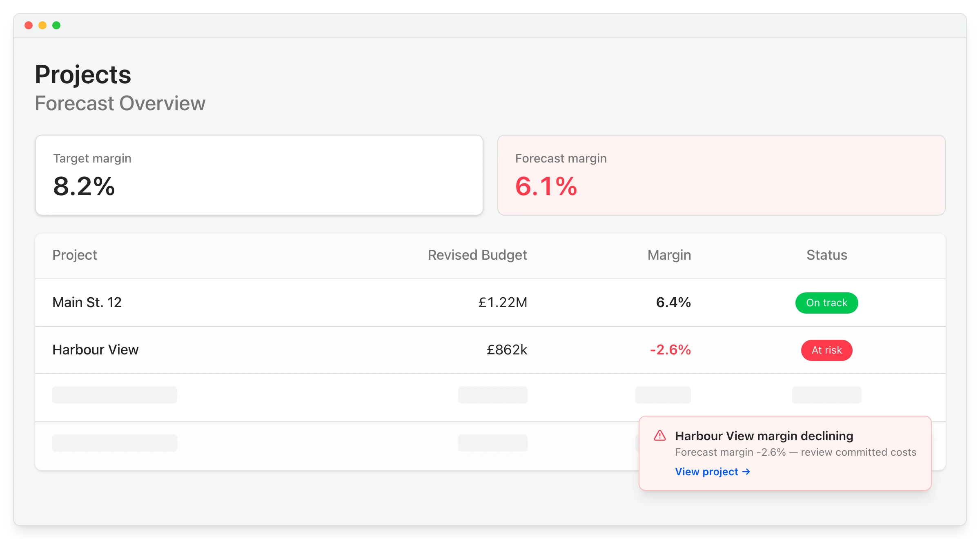The width and height of the screenshot is (980, 539).
Task: Open the View project link
Action: [x=713, y=472]
